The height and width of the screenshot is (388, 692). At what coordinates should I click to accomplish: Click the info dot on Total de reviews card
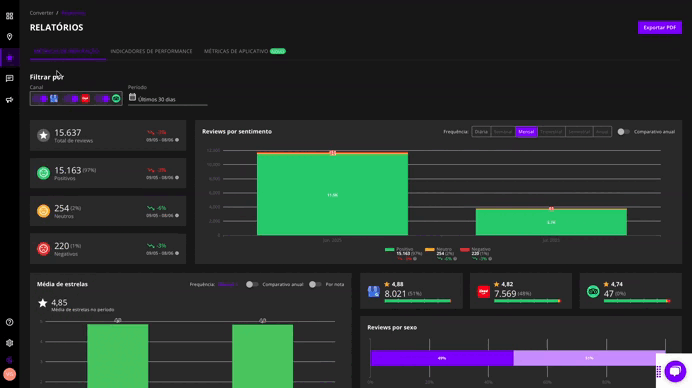(177, 140)
